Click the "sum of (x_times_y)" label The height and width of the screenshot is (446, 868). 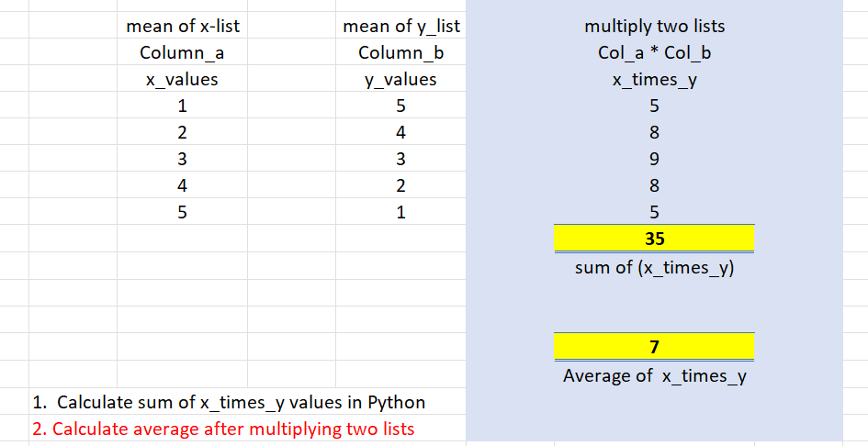coord(654,267)
